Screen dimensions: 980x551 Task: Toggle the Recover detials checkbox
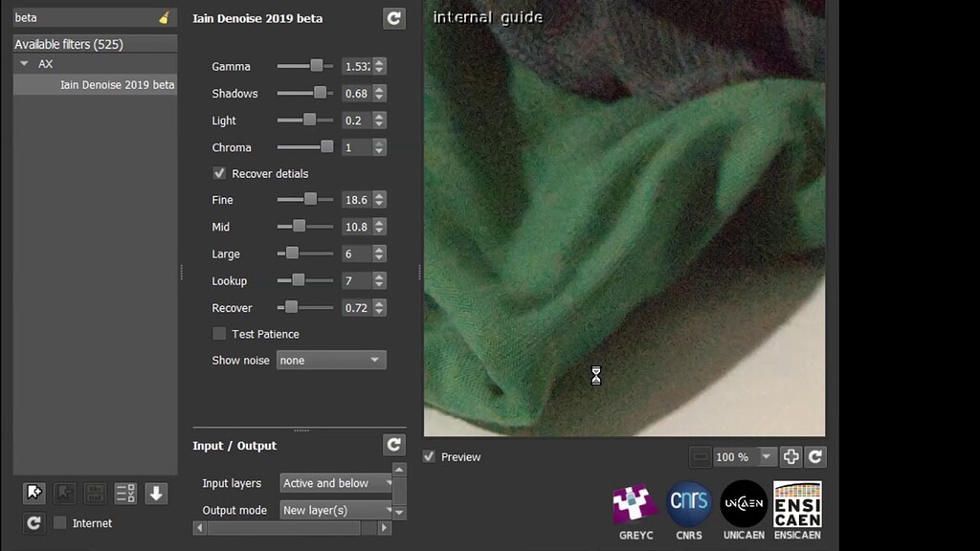pos(219,173)
